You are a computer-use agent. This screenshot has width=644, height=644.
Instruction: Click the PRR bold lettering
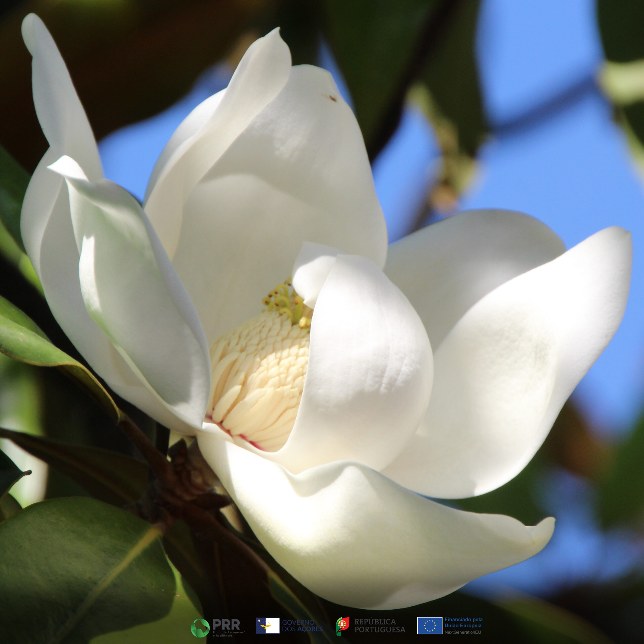pos(226,624)
